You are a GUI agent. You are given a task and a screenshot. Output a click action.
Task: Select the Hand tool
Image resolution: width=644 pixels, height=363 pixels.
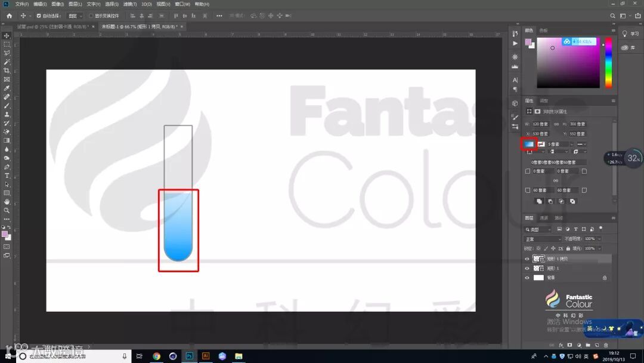(x=7, y=202)
